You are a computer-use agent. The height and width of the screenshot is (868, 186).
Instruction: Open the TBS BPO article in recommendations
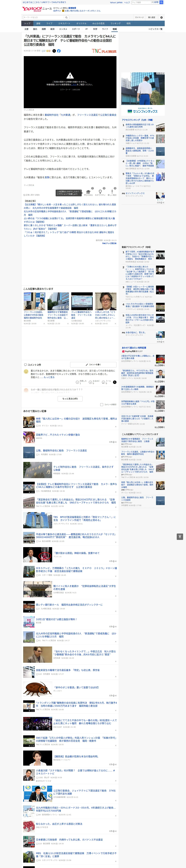84,519
